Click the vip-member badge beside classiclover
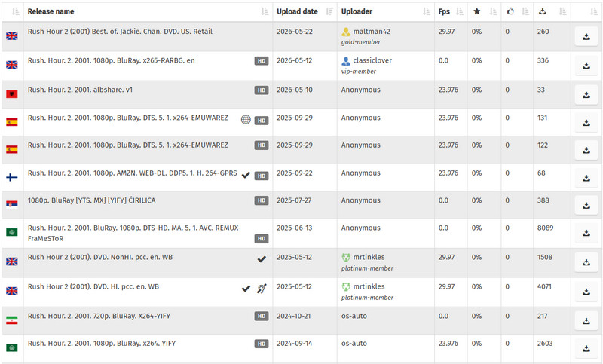This screenshot has width=603, height=364. click(346, 61)
